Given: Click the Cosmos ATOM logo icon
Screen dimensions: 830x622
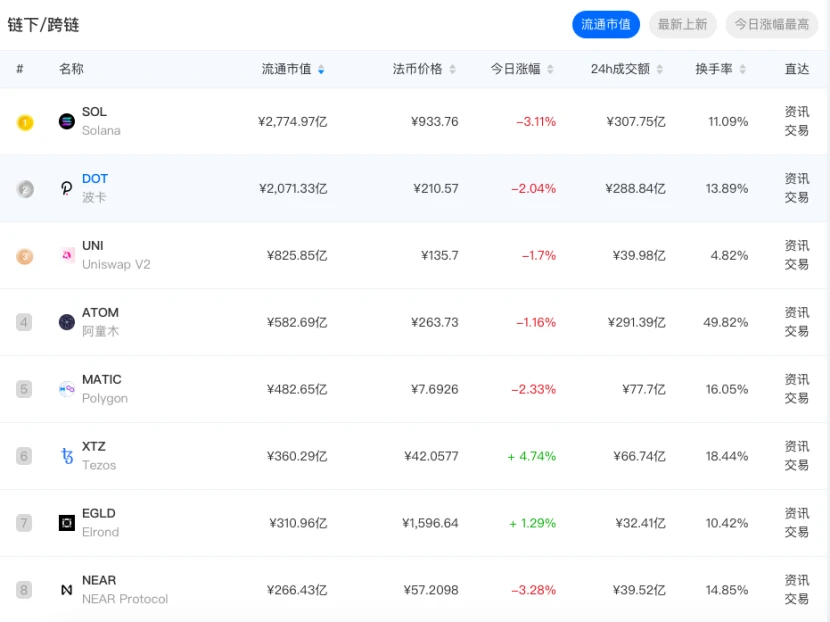Looking at the screenshot, I should point(67,322).
